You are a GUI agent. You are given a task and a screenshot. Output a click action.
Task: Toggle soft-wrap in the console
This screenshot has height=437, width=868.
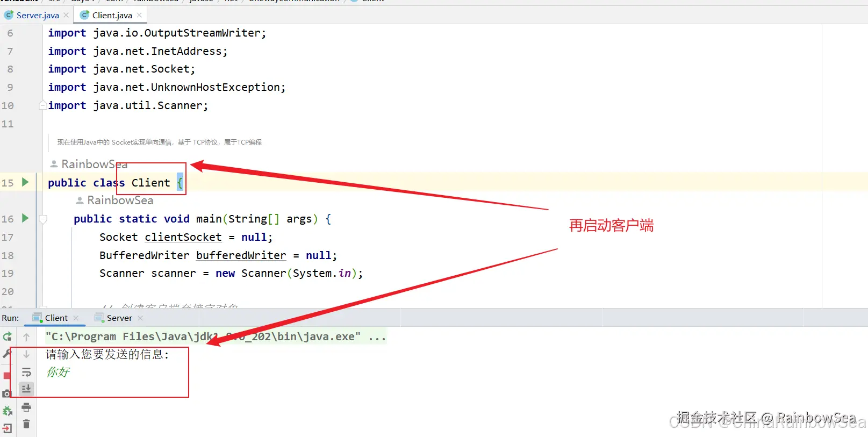point(26,372)
